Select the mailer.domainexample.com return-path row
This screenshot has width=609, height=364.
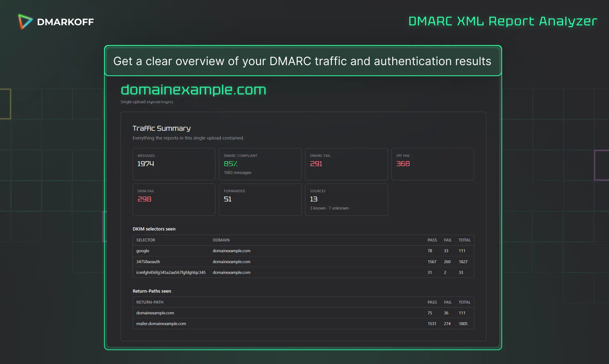303,324
